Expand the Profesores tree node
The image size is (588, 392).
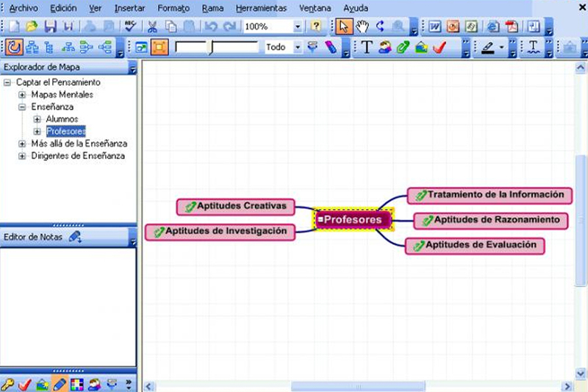[x=37, y=132]
